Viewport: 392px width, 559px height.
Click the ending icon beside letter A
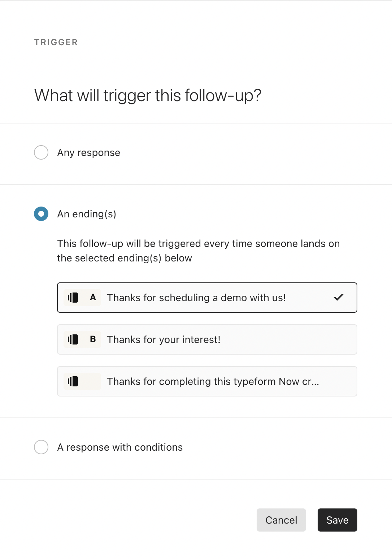coord(73,298)
